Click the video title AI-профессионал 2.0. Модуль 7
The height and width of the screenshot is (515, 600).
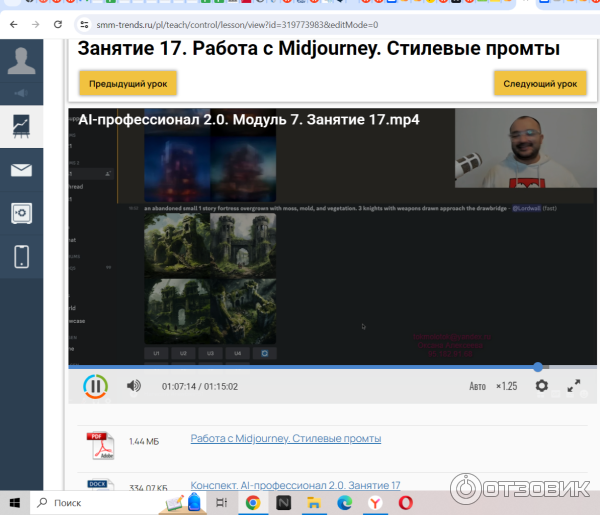249,120
